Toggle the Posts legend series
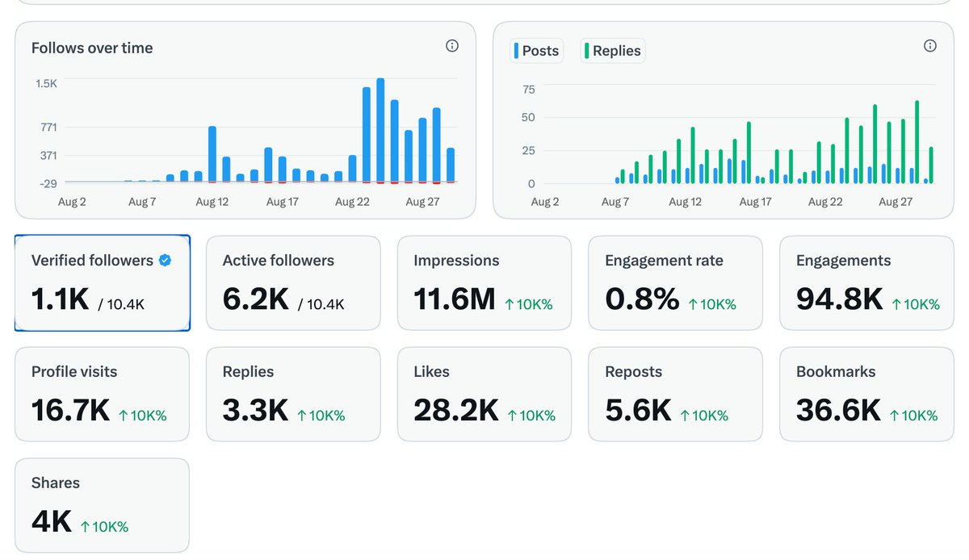This screenshot has height=560, width=969. 536,51
